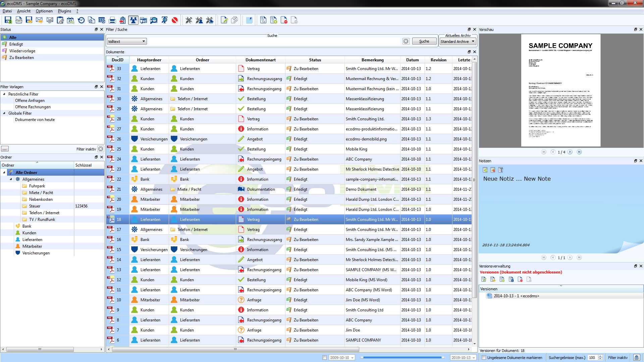Select the Steuer folder in folder tree

pyautogui.click(x=35, y=206)
